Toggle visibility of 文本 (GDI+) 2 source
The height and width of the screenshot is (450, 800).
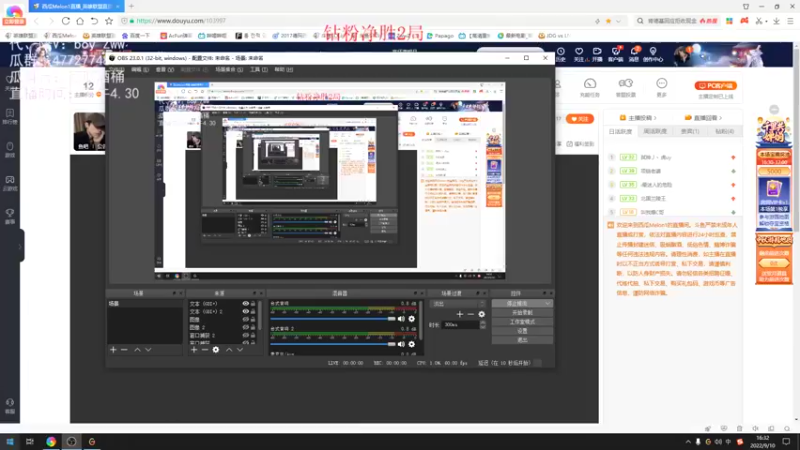point(245,311)
